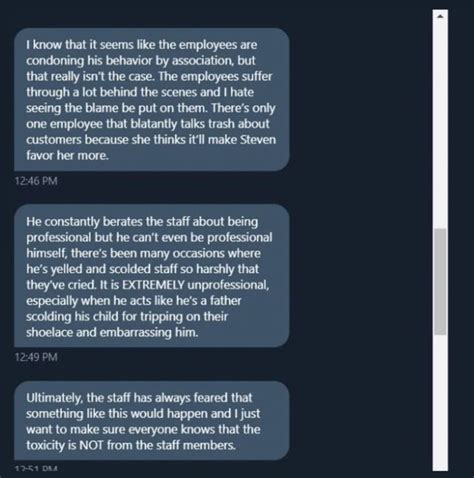Click the name Steven in first message
Image resolution: width=474 pixels, height=478 pixels.
[258, 139]
